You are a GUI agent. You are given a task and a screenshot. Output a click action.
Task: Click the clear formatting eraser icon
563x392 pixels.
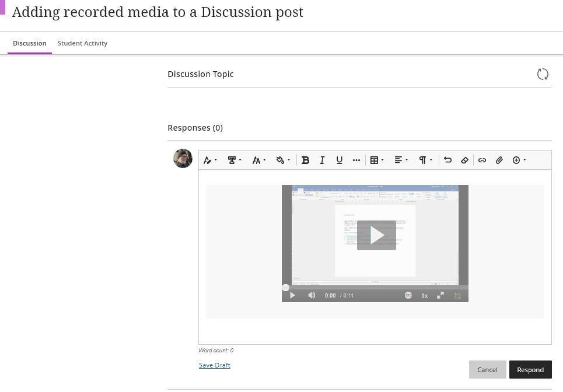click(x=464, y=160)
